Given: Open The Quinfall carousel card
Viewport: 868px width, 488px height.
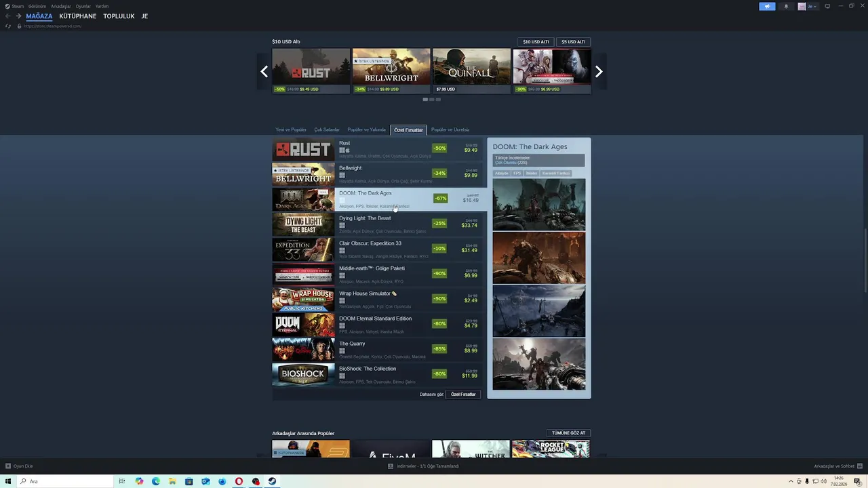Looking at the screenshot, I should pos(471,70).
